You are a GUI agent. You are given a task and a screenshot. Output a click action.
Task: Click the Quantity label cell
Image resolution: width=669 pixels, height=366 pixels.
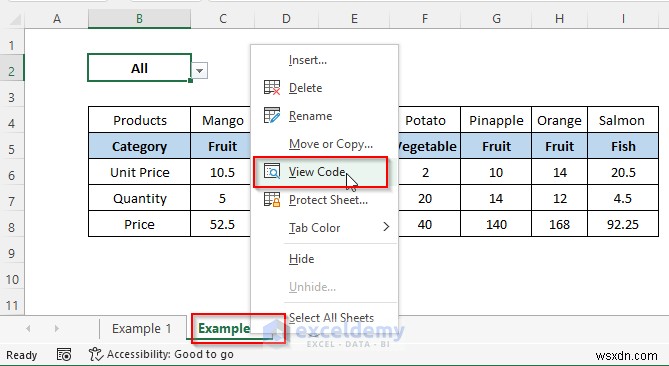(x=139, y=198)
